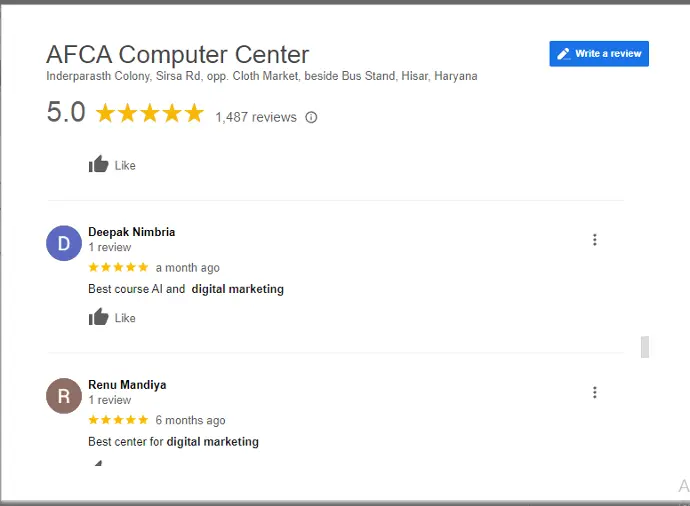This screenshot has height=506, width=690.
Task: Click Renu Mandiya's brown R avatar
Action: (64, 396)
